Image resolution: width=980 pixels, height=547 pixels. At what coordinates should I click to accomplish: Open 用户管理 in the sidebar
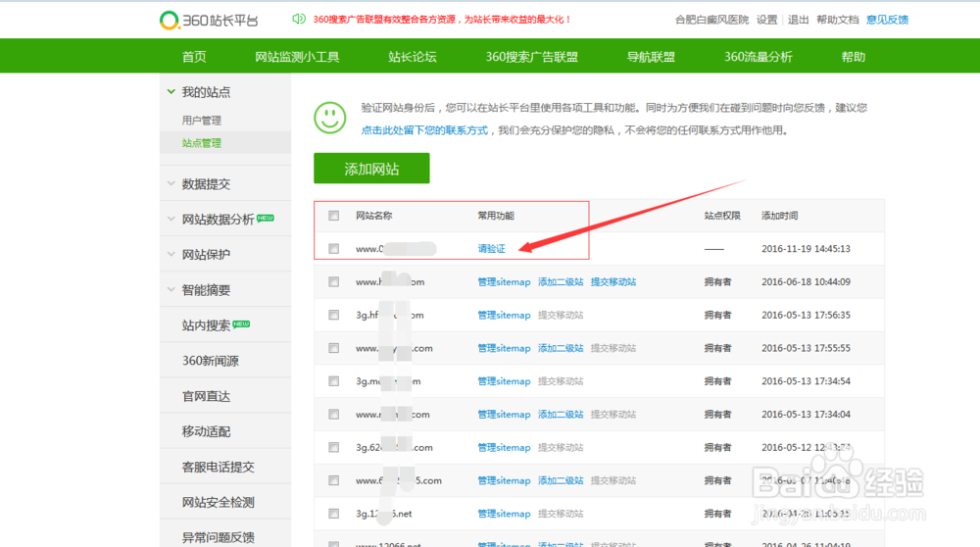(201, 120)
